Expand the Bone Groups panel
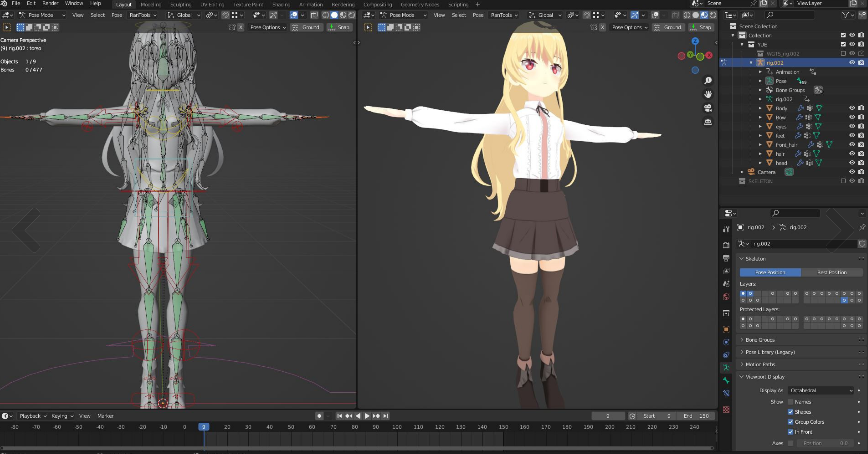Screen dimensions: 868x454 pos(760,340)
